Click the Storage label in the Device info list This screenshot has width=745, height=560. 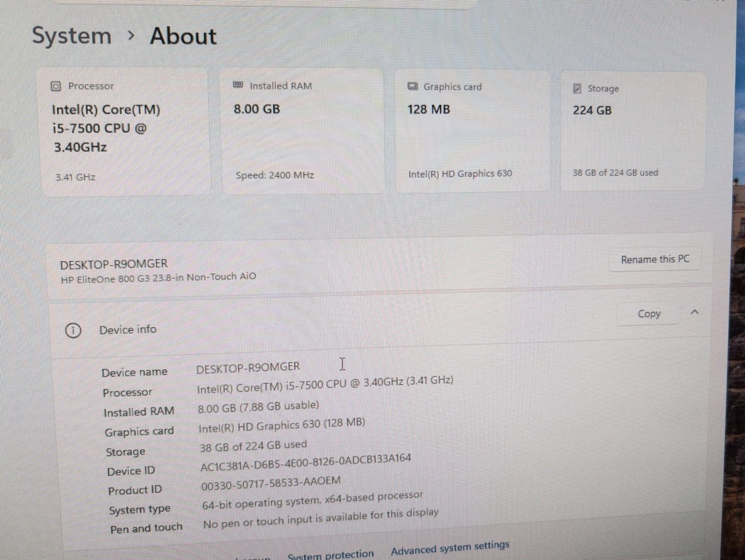point(125,452)
